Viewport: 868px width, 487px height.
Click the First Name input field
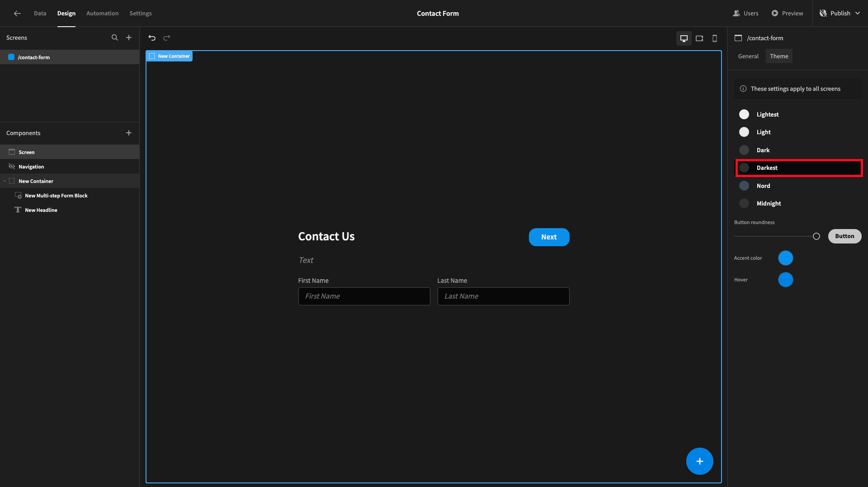(x=364, y=296)
